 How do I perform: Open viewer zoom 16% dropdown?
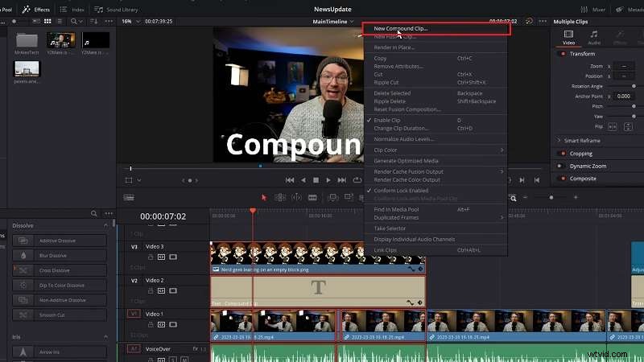pyautogui.click(x=130, y=22)
